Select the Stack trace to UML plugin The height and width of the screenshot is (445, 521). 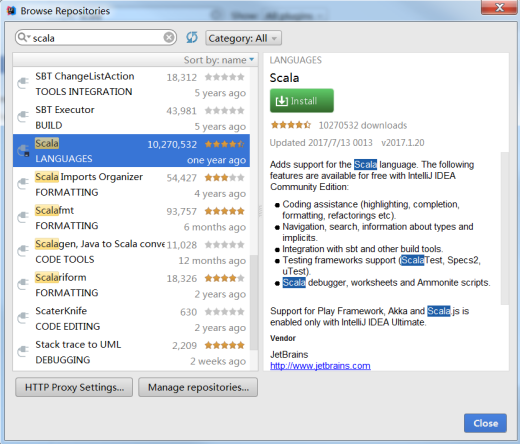click(131, 351)
